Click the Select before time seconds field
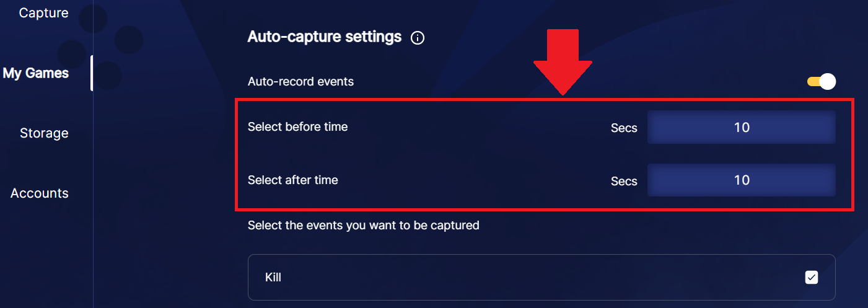The height and width of the screenshot is (308, 868). [741, 128]
